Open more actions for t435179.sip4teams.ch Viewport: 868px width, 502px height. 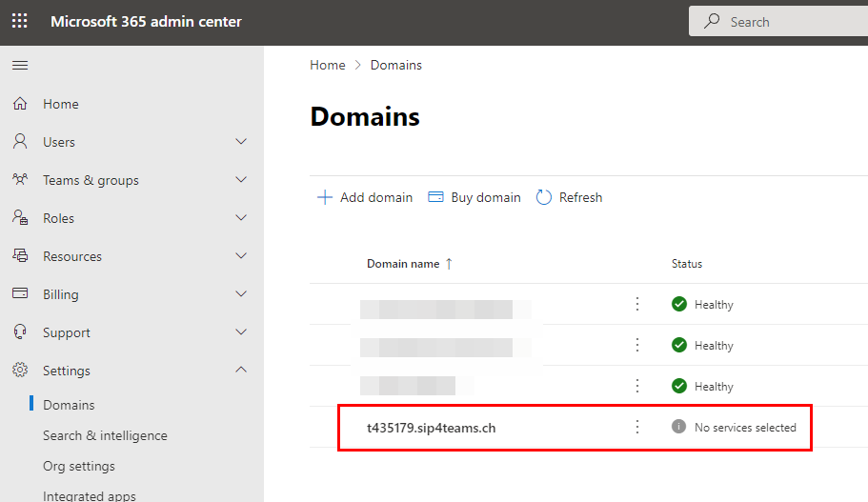click(x=637, y=427)
